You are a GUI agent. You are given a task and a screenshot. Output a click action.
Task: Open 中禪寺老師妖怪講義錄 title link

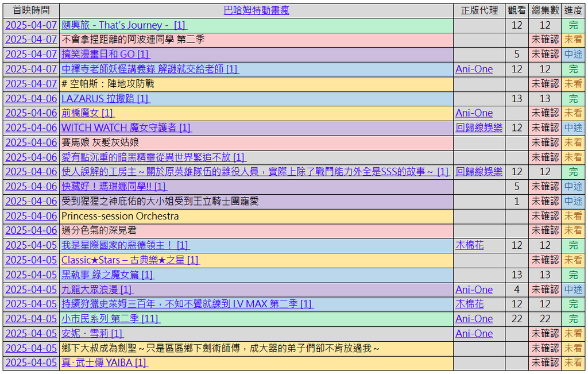(150, 69)
